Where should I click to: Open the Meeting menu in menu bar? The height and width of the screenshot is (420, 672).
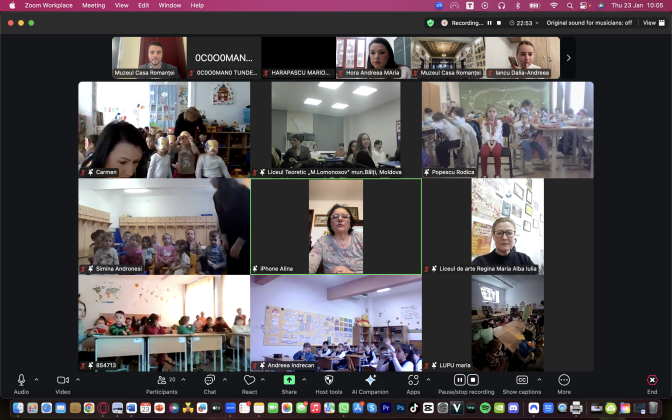(x=93, y=5)
